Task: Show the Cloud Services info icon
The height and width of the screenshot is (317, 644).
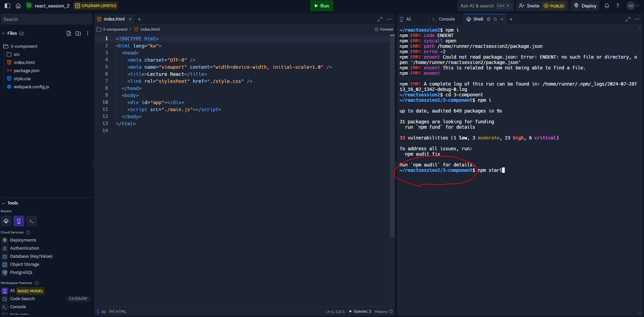Action: click(x=28, y=232)
